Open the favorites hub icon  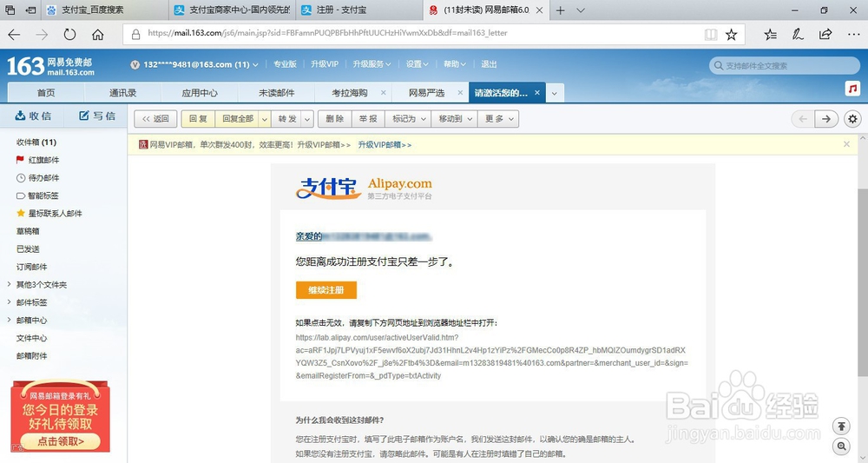(x=770, y=35)
